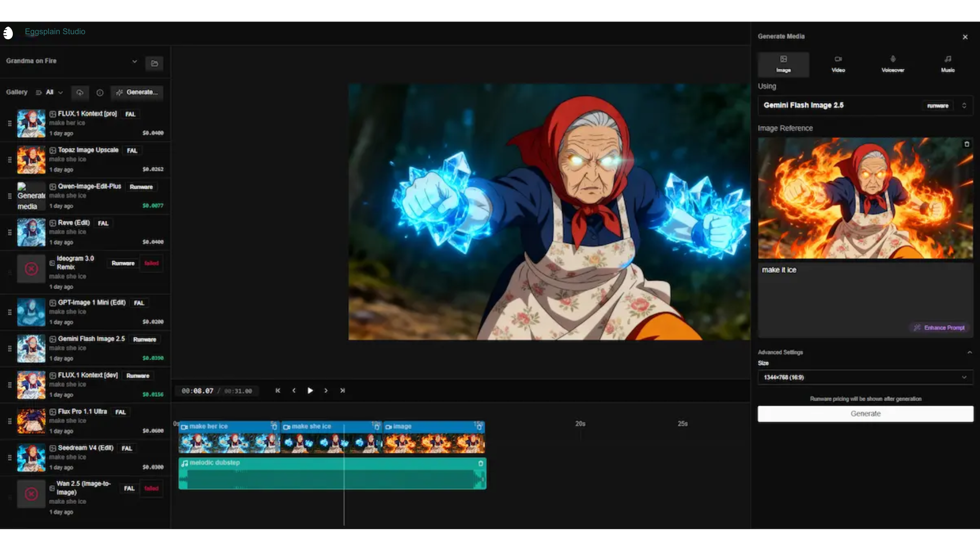Open project folder icon next to Grandma on Fire
The height and width of the screenshot is (551, 980).
click(154, 63)
